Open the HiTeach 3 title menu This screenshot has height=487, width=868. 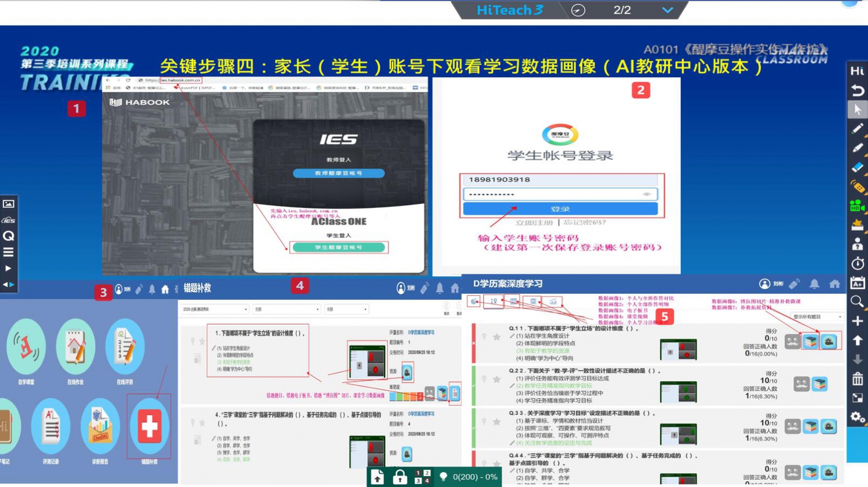coord(509,10)
